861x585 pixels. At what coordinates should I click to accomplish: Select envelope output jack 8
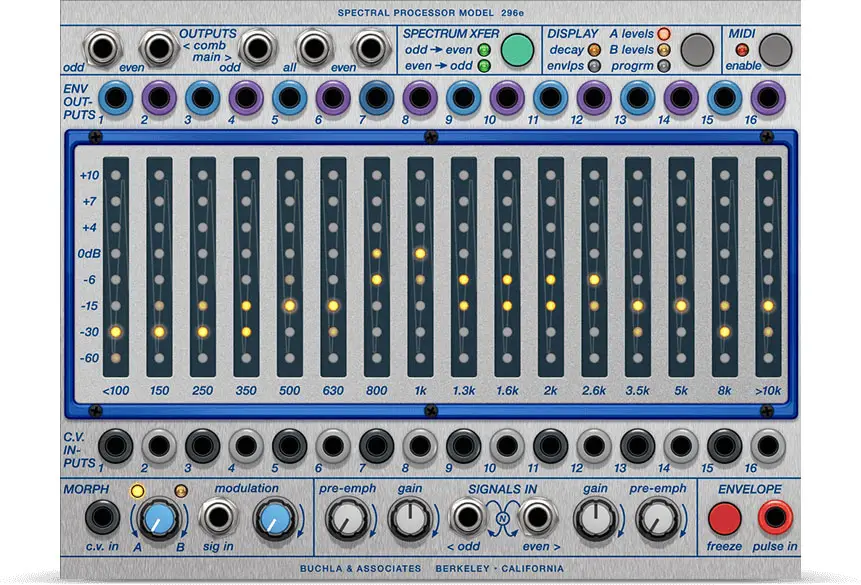click(420, 98)
